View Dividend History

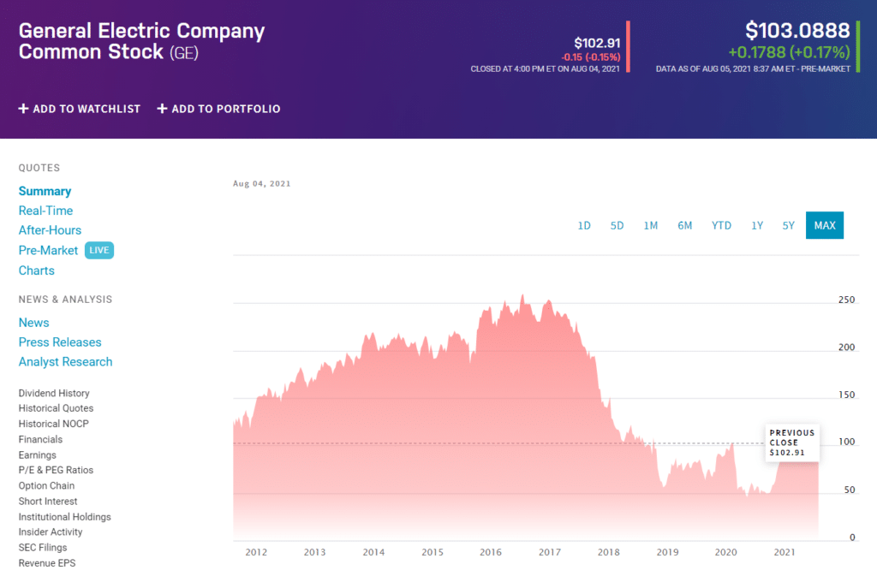54,393
